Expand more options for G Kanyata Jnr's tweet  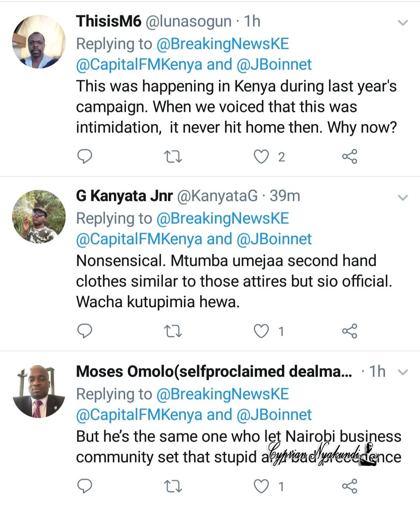(403, 197)
